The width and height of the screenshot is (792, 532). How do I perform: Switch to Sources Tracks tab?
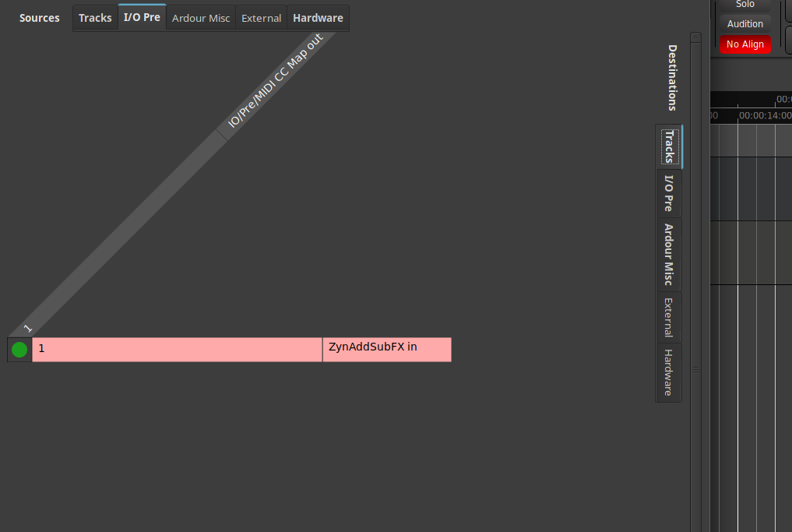point(95,18)
